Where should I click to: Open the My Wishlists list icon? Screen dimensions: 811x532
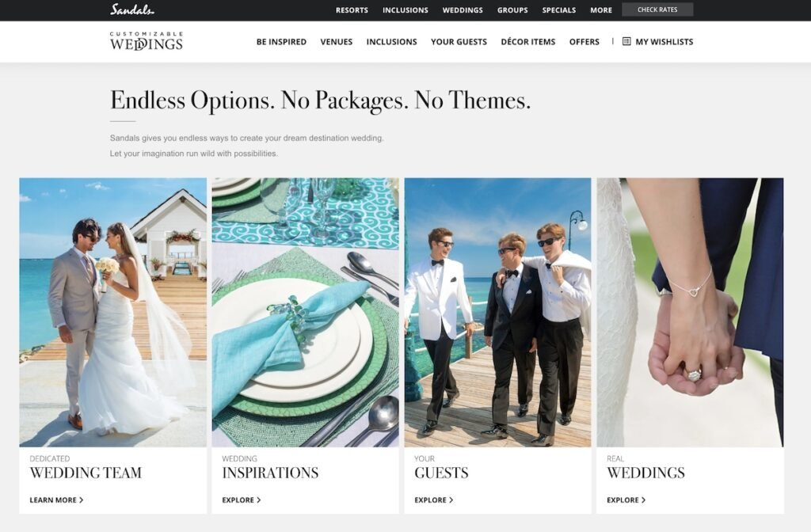626,41
